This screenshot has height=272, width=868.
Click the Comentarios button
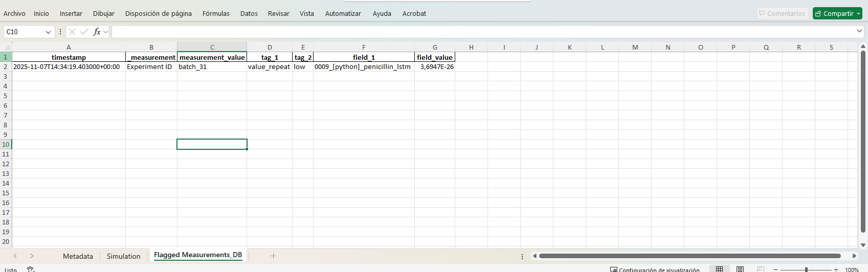782,13
